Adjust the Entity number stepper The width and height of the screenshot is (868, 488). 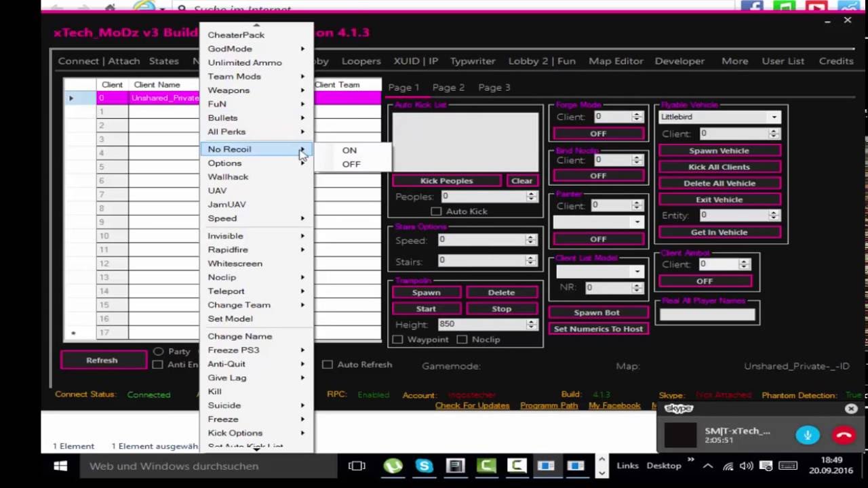pyautogui.click(x=774, y=215)
